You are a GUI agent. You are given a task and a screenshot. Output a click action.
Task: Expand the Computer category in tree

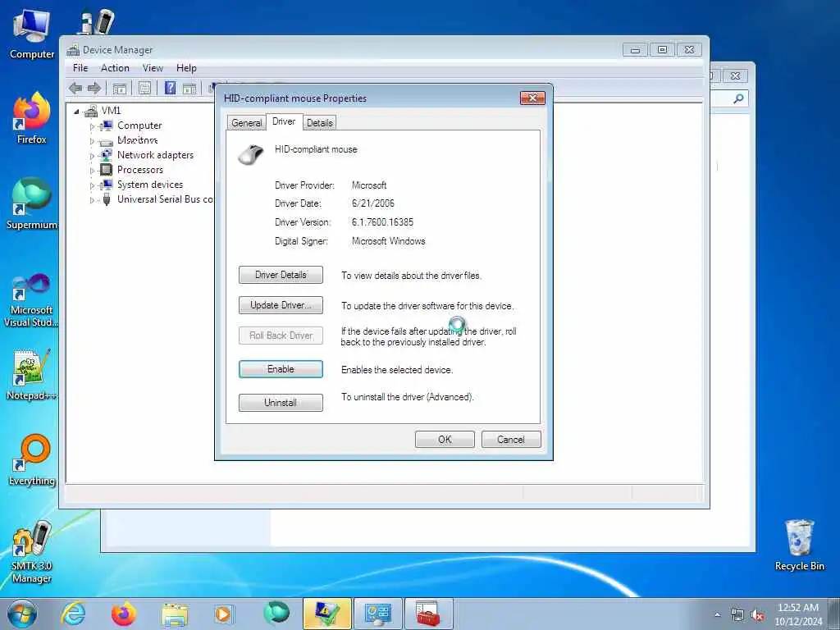click(92, 126)
